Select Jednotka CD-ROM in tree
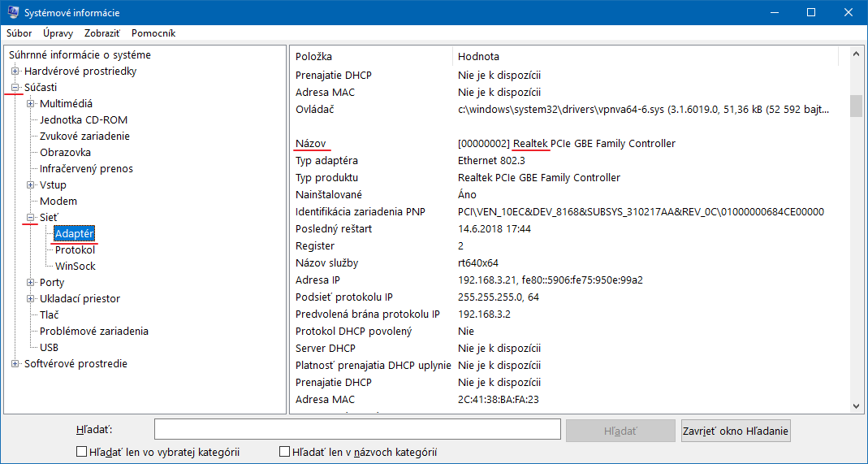Image resolution: width=868 pixels, height=464 pixels. (x=84, y=120)
